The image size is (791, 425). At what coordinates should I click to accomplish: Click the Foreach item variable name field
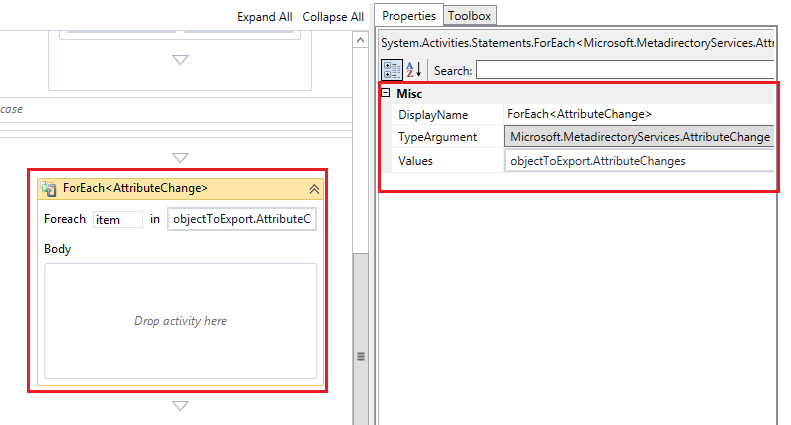click(118, 220)
